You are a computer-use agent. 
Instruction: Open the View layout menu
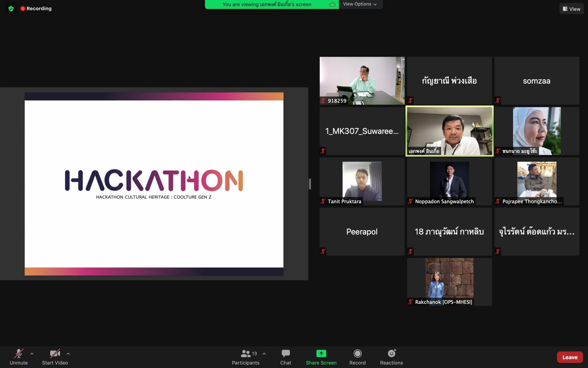tap(571, 9)
